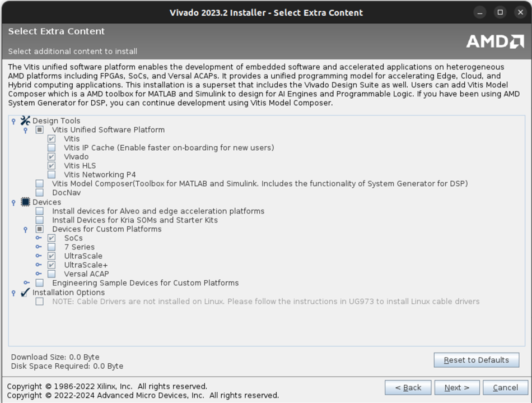Viewport: 532px width, 403px height.
Task: Uncheck the Vitis HLS checkbox
Action: coord(52,166)
